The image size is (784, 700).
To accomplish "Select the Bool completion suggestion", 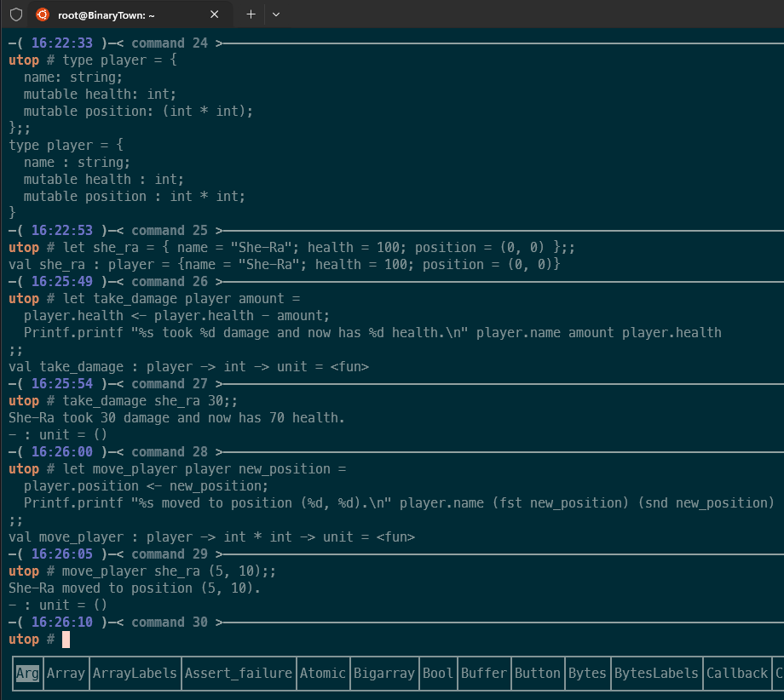I will pos(438,673).
